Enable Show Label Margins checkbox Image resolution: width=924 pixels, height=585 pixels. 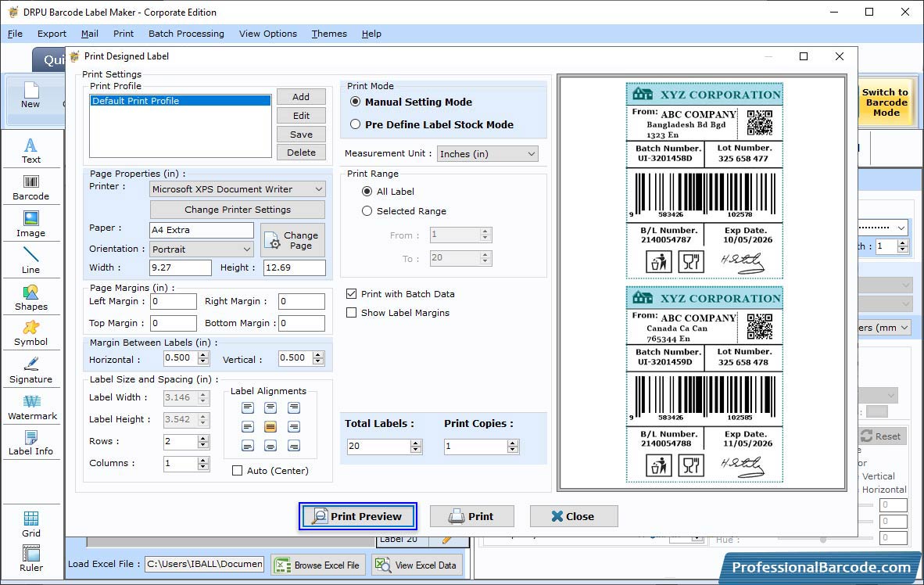coord(351,313)
